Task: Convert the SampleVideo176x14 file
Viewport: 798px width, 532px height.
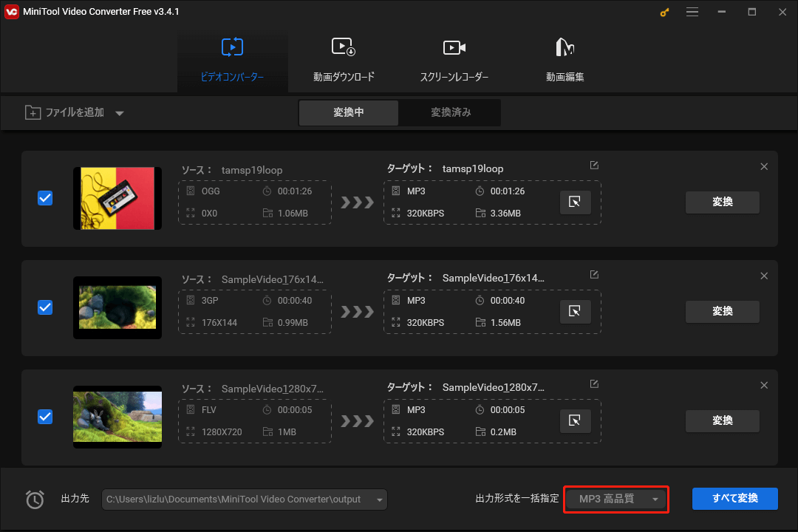Action: tap(722, 312)
